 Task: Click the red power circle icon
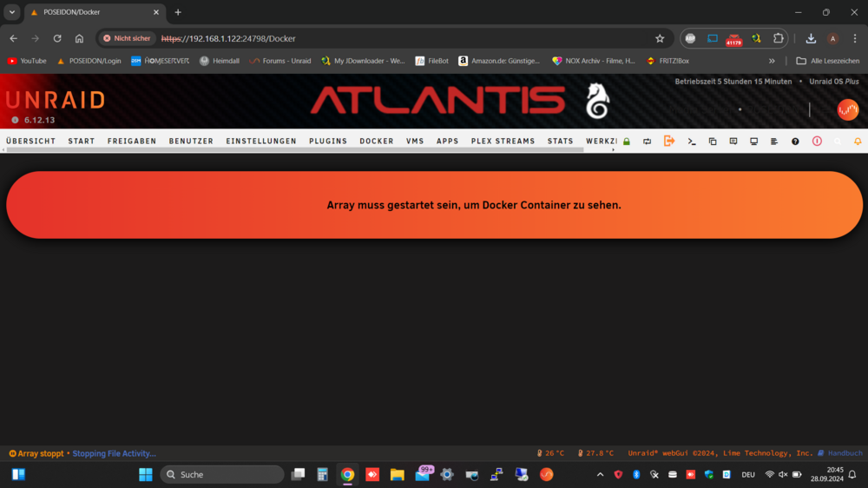817,142
